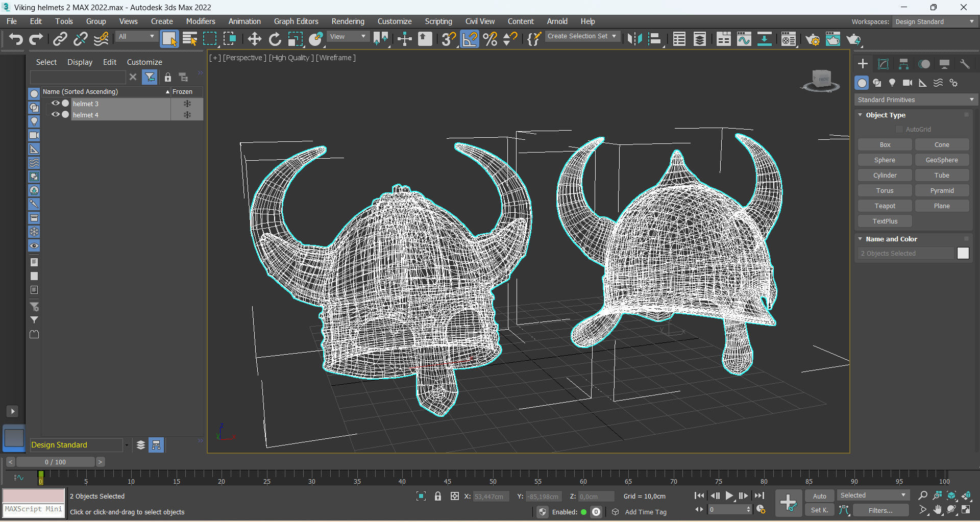
Task: Activate the Select Object tool
Action: [x=169, y=39]
